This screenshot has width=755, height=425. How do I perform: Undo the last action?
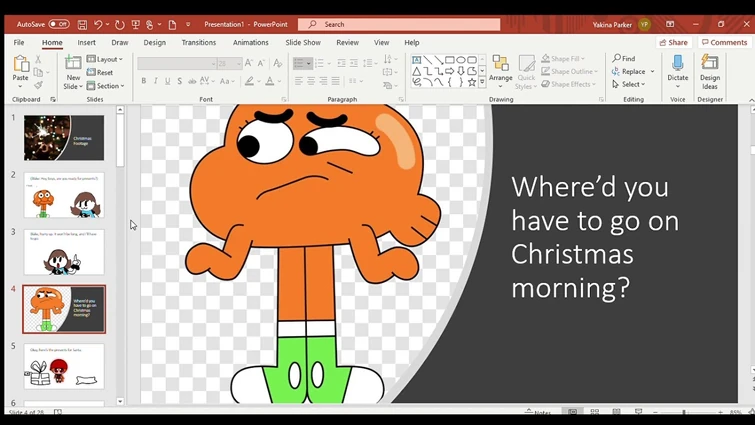click(98, 24)
